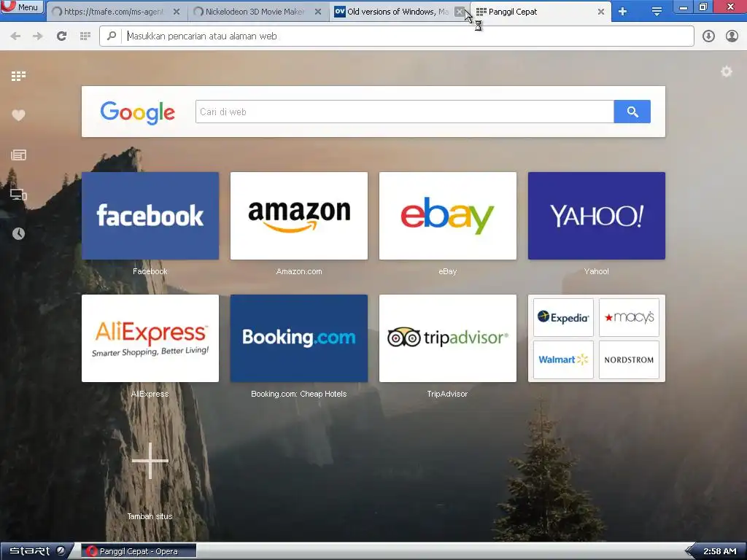Open the Amazon.com speed dial tile

[x=298, y=216]
